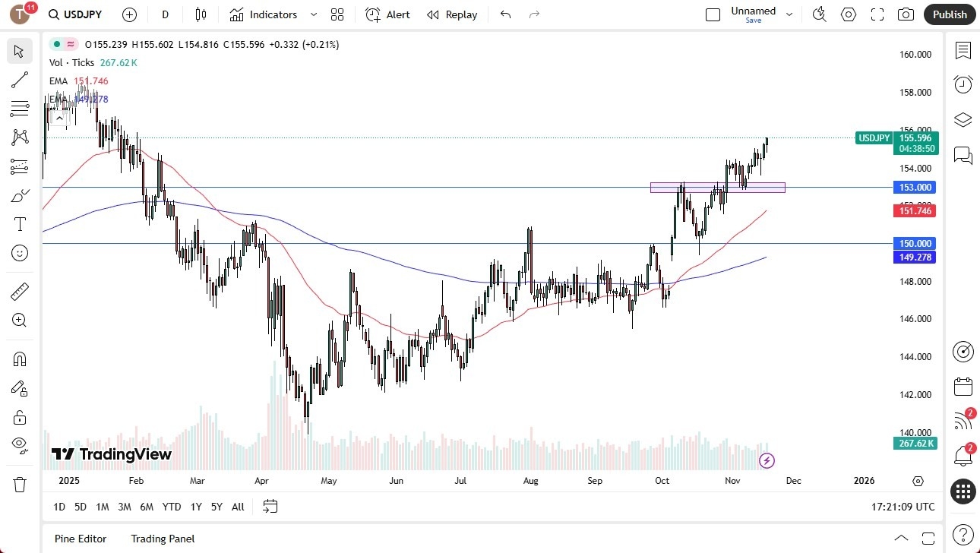Screen dimensions: 980x553
Task: Open the Watchlist panel
Action: point(963,51)
